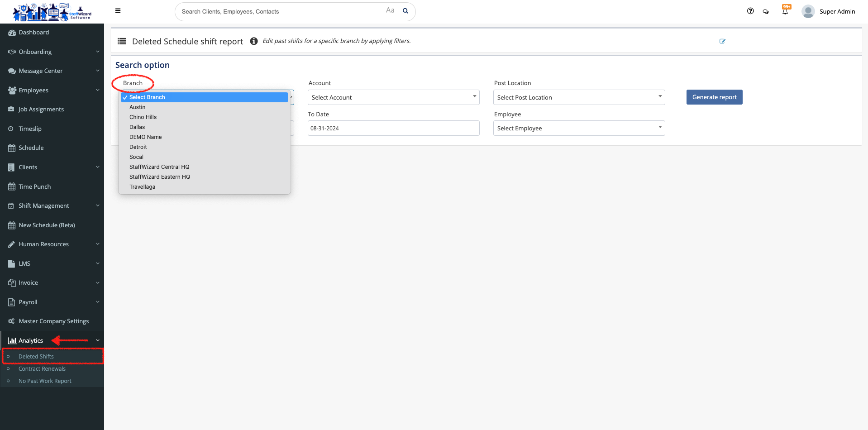The height and width of the screenshot is (430, 868).
Task: Click the Generate report button
Action: click(x=714, y=97)
